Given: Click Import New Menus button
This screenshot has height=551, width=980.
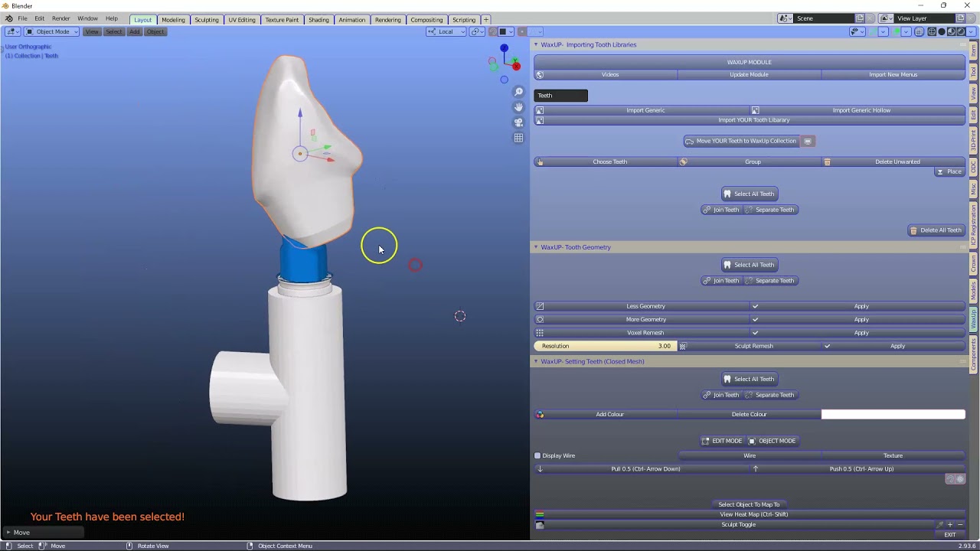Looking at the screenshot, I should click(893, 74).
